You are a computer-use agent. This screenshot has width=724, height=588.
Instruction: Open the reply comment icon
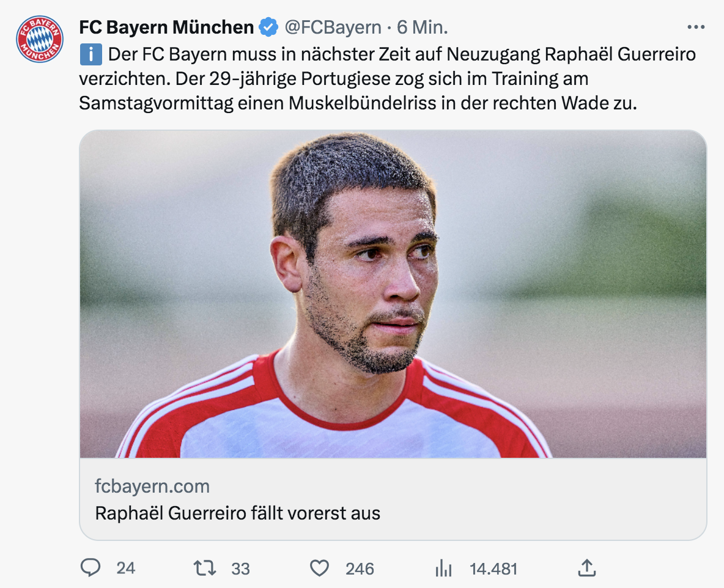point(90,568)
